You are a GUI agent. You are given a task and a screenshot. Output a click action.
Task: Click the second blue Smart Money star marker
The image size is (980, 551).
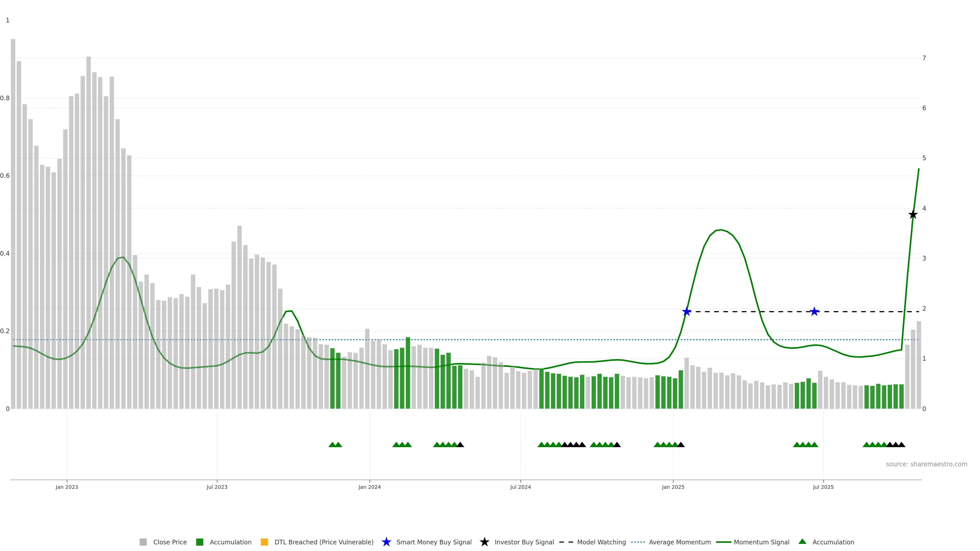tap(814, 312)
